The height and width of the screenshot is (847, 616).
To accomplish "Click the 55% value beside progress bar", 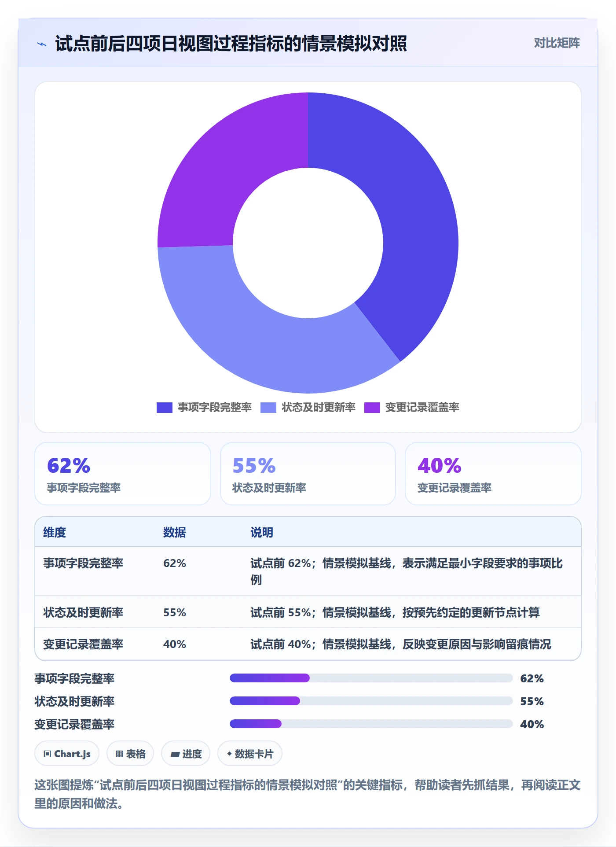I will (532, 701).
